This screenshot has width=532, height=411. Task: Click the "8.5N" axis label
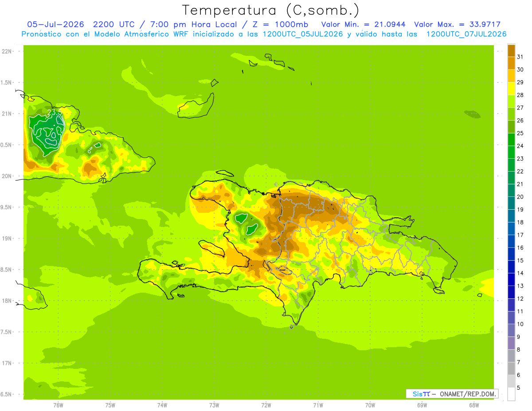point(7,270)
